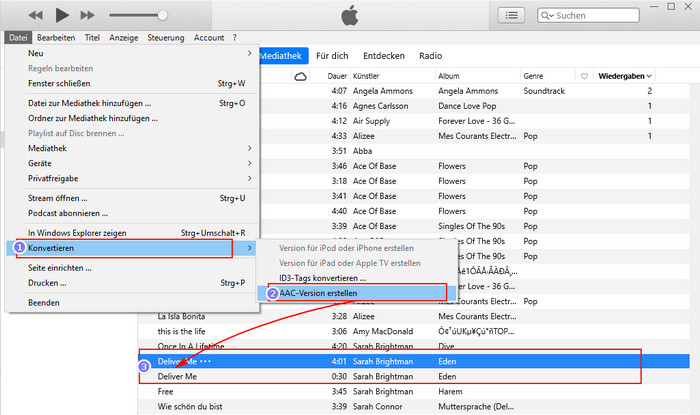Open the list view button

pos(511,16)
